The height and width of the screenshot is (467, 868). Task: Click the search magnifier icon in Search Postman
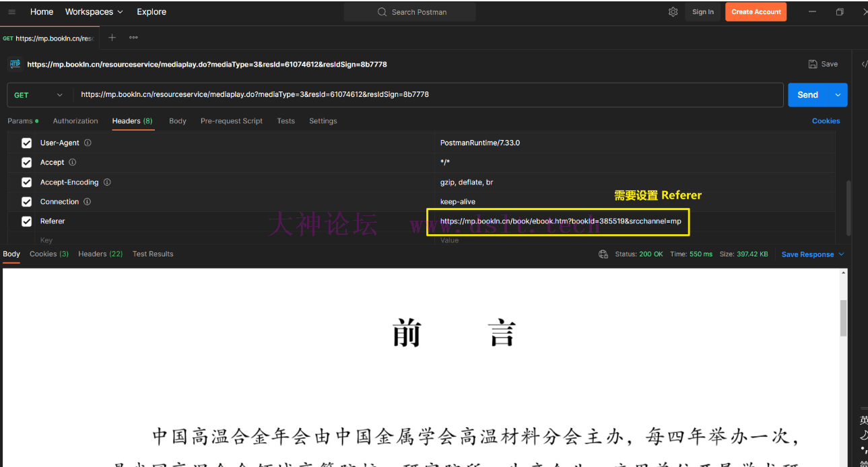pos(382,12)
